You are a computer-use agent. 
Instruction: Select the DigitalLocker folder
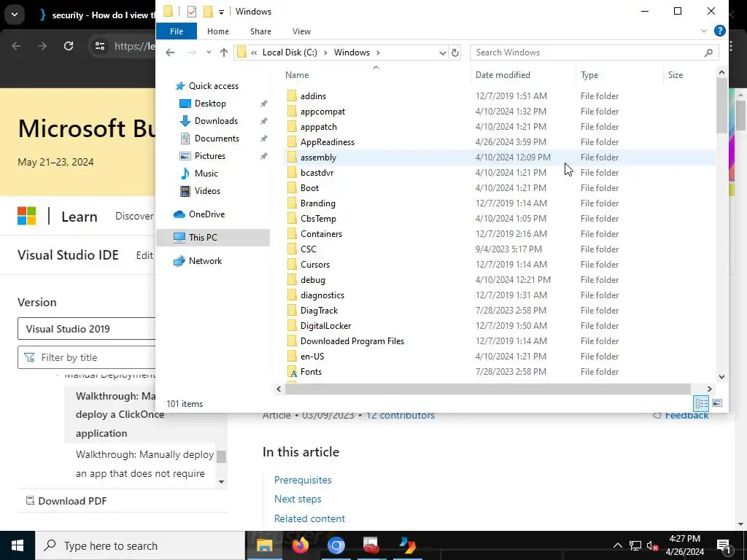coord(325,326)
